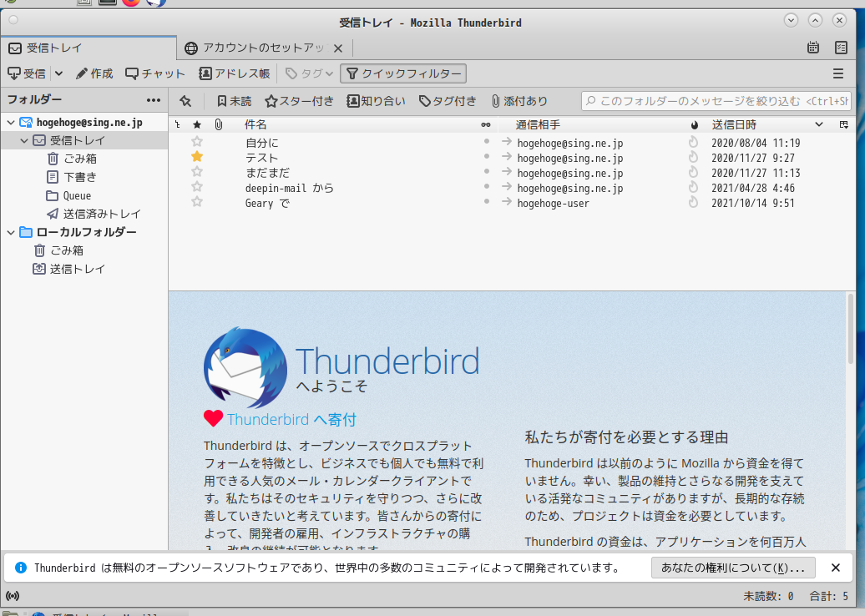This screenshot has width=865, height=616.
Task: Collapse the hogehoge@sing.ne.jp account tree
Action: [x=11, y=123]
